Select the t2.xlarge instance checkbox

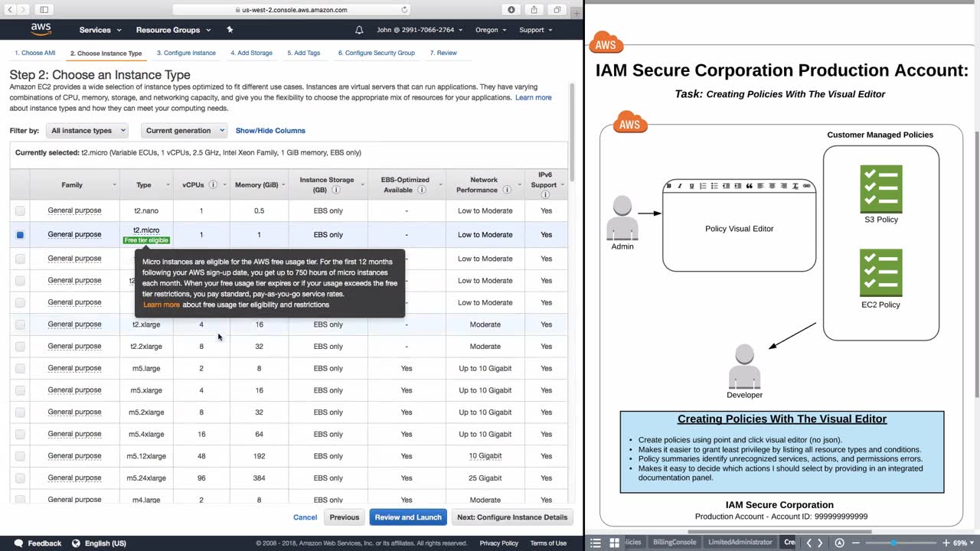tap(20, 324)
